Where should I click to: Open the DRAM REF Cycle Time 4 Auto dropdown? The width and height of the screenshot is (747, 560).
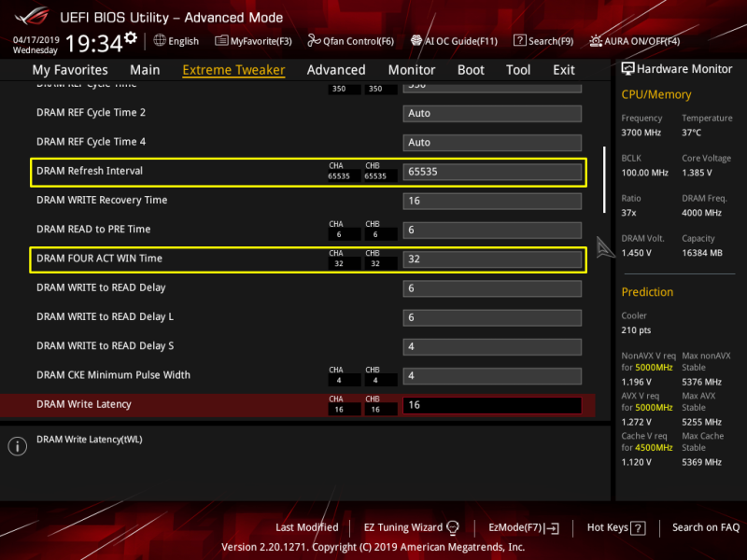(x=492, y=142)
